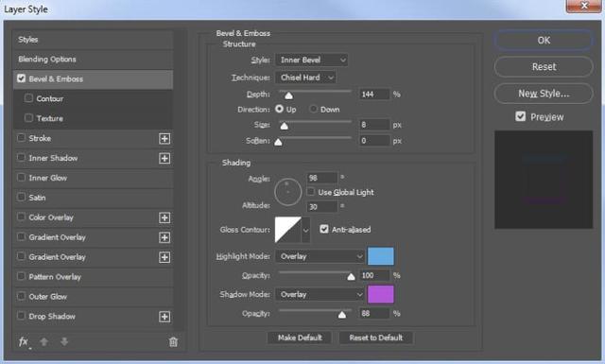
Task: Turn on the Inner Glow checkbox
Action: click(x=21, y=177)
